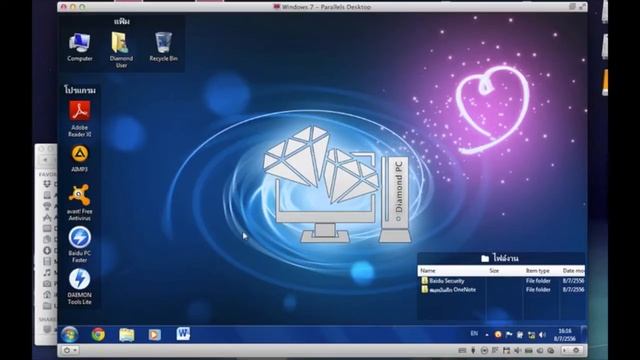Click the Applications icon in Finder sidebar
This screenshot has width=640, height=360.
pyautogui.click(x=47, y=217)
